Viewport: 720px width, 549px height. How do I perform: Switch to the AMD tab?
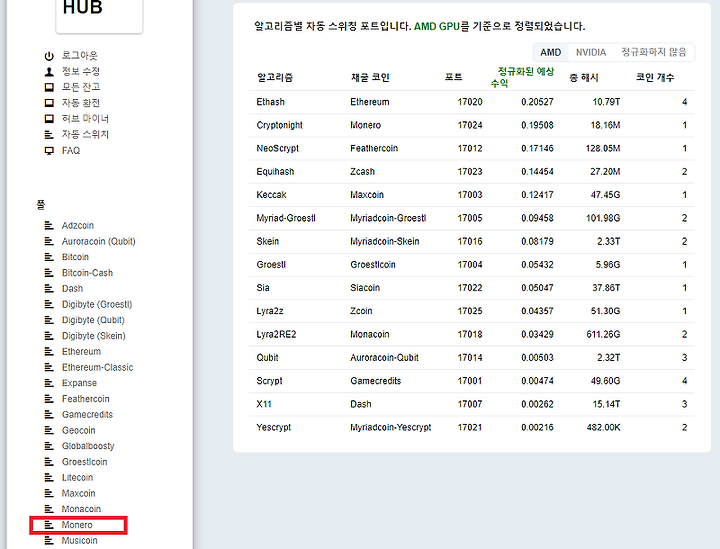pos(551,52)
